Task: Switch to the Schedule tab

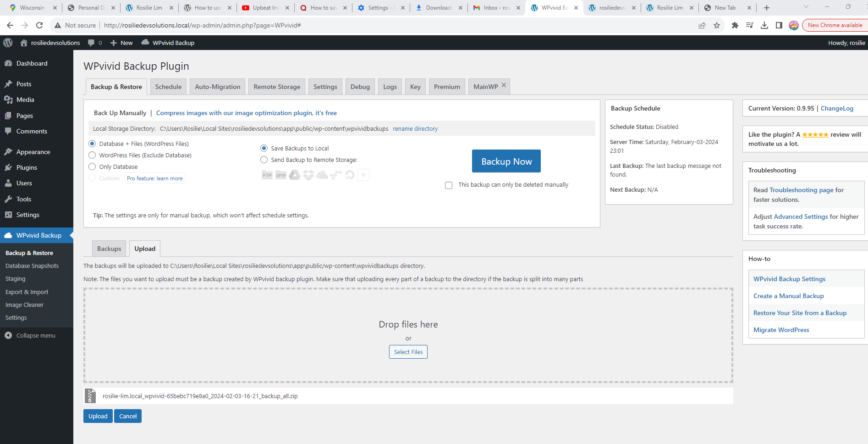Action: (x=168, y=87)
